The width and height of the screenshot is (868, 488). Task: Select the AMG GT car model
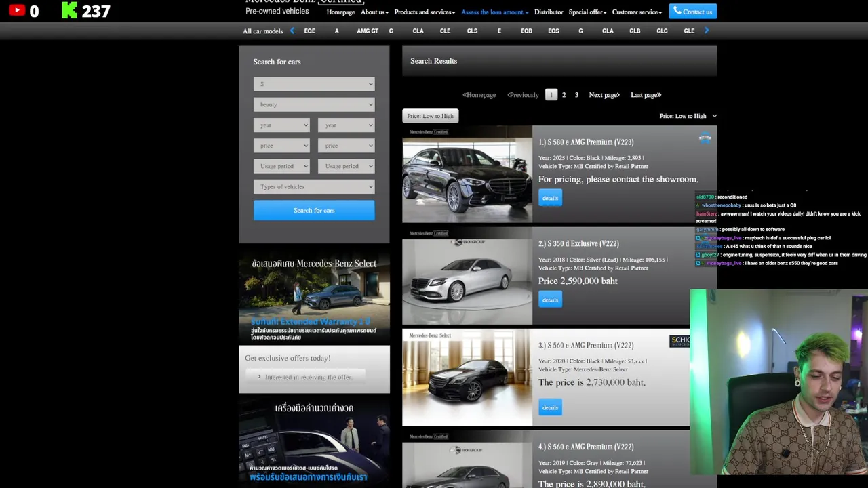point(368,31)
